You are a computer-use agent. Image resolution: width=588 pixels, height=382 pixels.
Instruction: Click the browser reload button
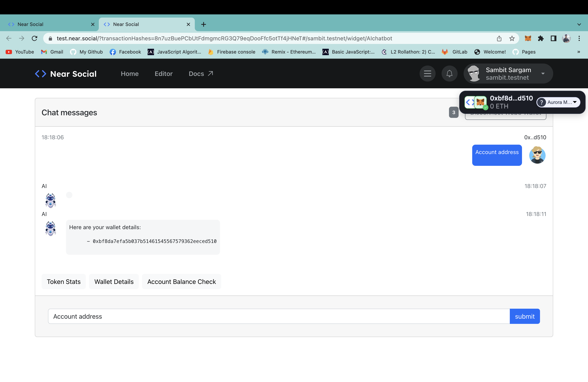(x=35, y=39)
